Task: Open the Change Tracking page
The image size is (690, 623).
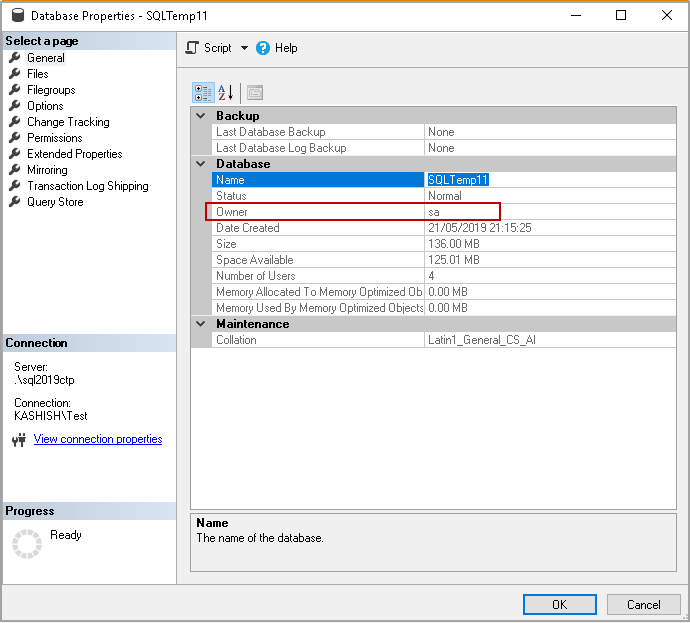Action: pos(68,122)
